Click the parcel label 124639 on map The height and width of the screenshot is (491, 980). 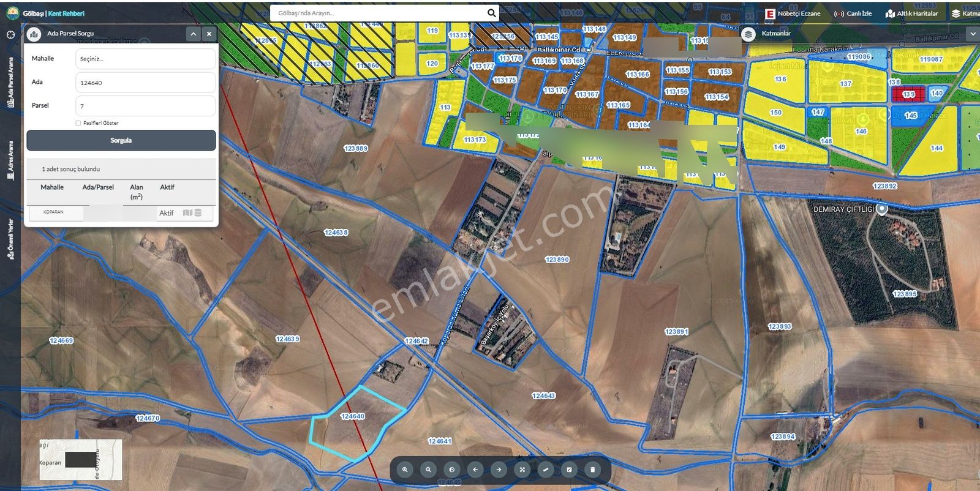288,339
